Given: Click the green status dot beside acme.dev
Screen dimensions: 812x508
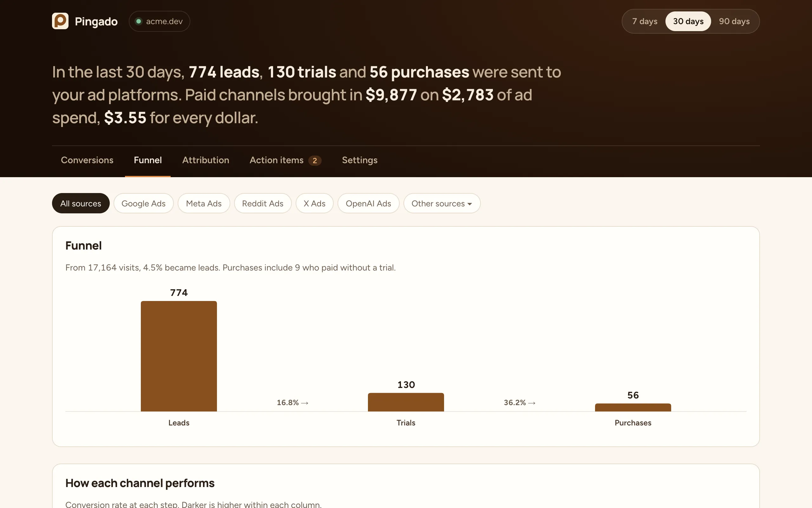Looking at the screenshot, I should [x=138, y=21].
